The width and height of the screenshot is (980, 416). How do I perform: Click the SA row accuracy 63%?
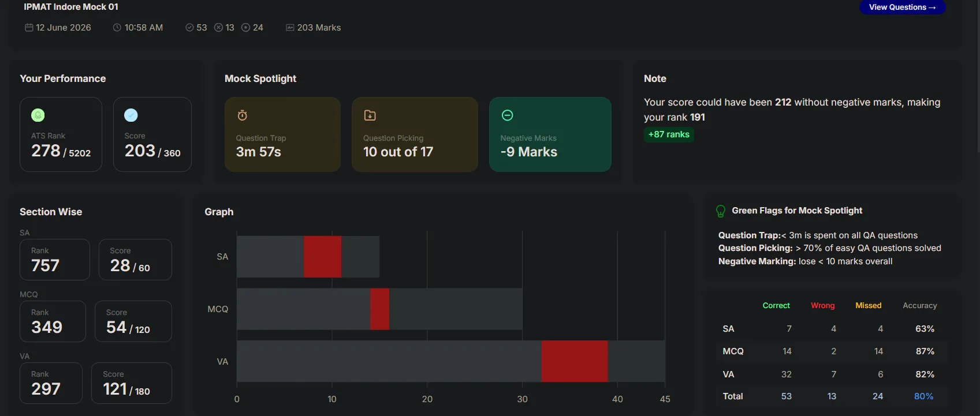925,329
